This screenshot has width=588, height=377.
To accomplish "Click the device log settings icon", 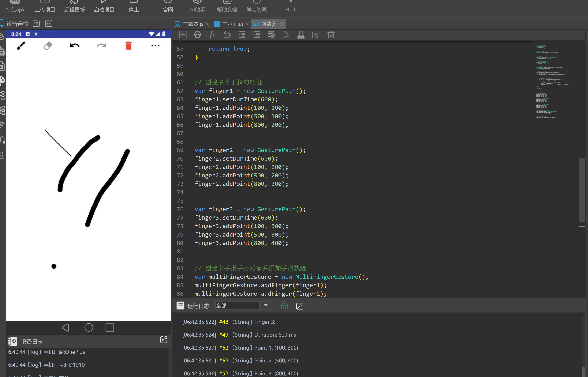I will point(12,341).
